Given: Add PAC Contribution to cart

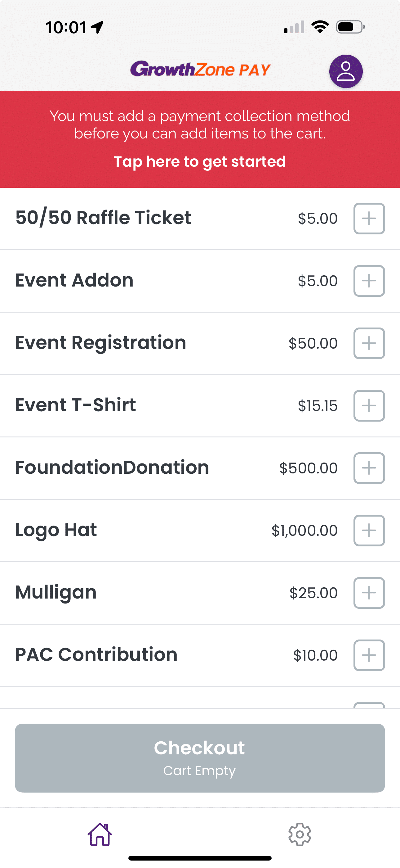Looking at the screenshot, I should pyautogui.click(x=369, y=655).
